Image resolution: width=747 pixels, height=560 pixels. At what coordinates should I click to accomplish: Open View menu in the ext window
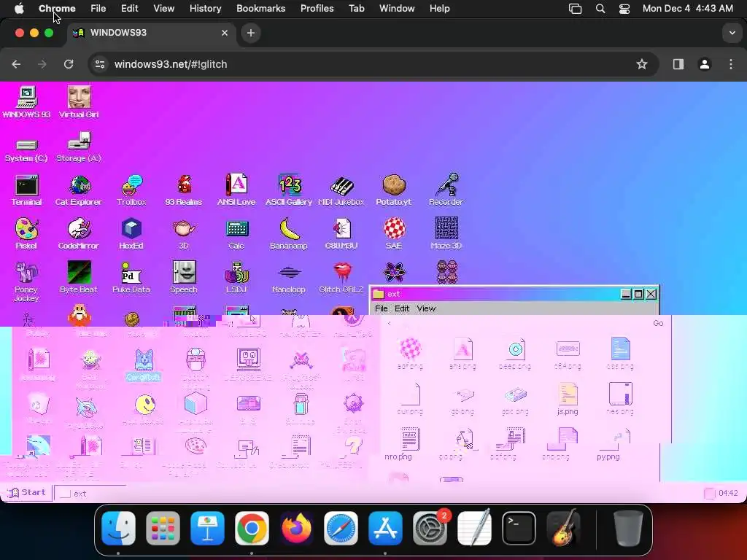point(426,308)
